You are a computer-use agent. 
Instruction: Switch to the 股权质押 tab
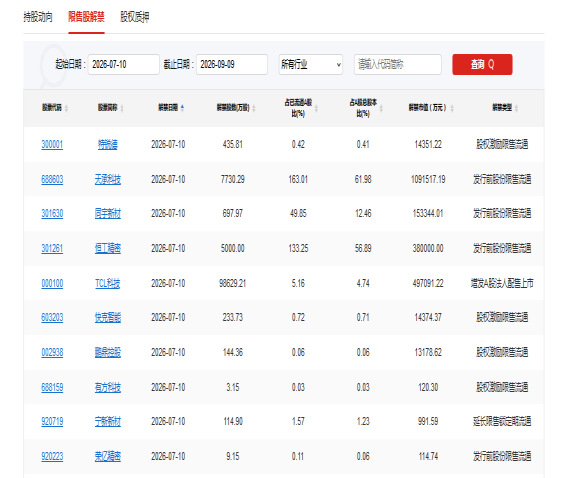[135, 17]
